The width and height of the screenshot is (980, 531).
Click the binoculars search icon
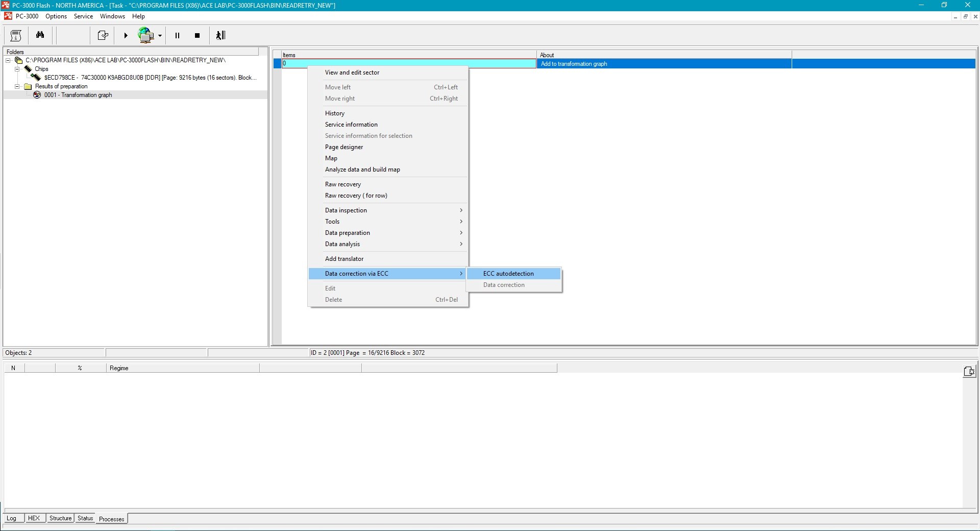40,35
